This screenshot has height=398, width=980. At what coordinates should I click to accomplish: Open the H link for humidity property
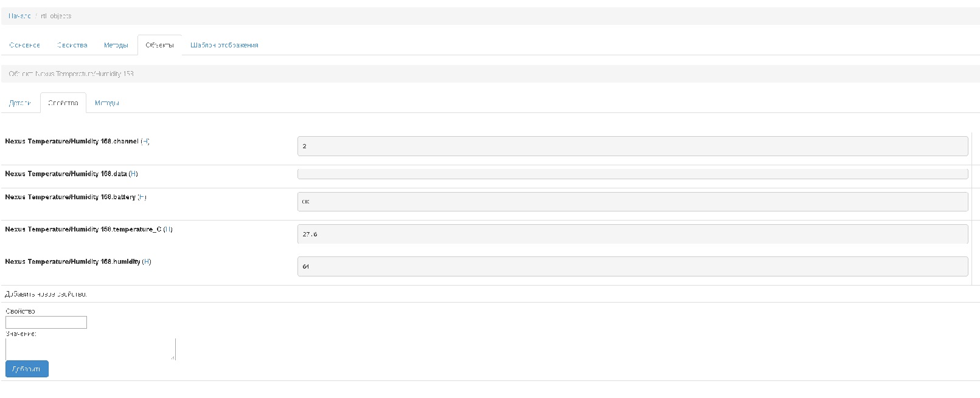pyautogui.click(x=147, y=261)
